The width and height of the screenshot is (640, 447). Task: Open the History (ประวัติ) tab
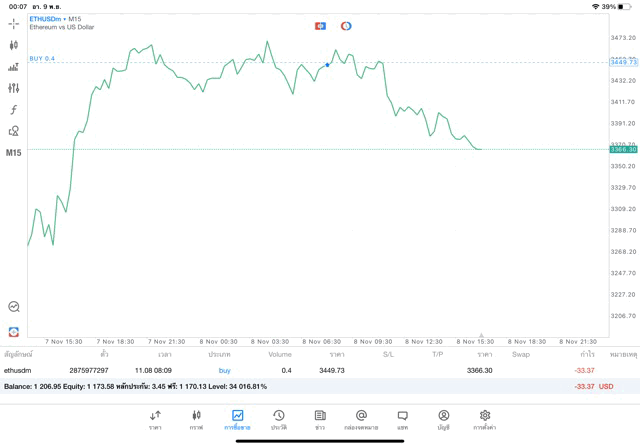pyautogui.click(x=279, y=419)
